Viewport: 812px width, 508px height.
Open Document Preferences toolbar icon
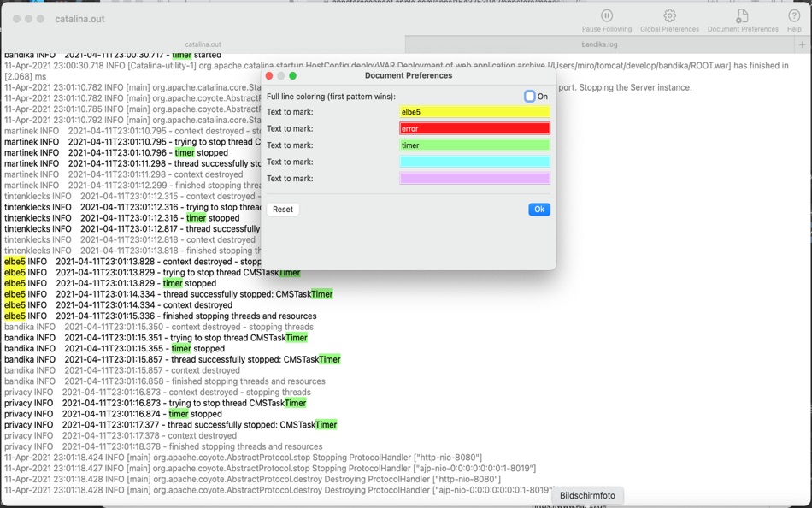pyautogui.click(x=743, y=15)
